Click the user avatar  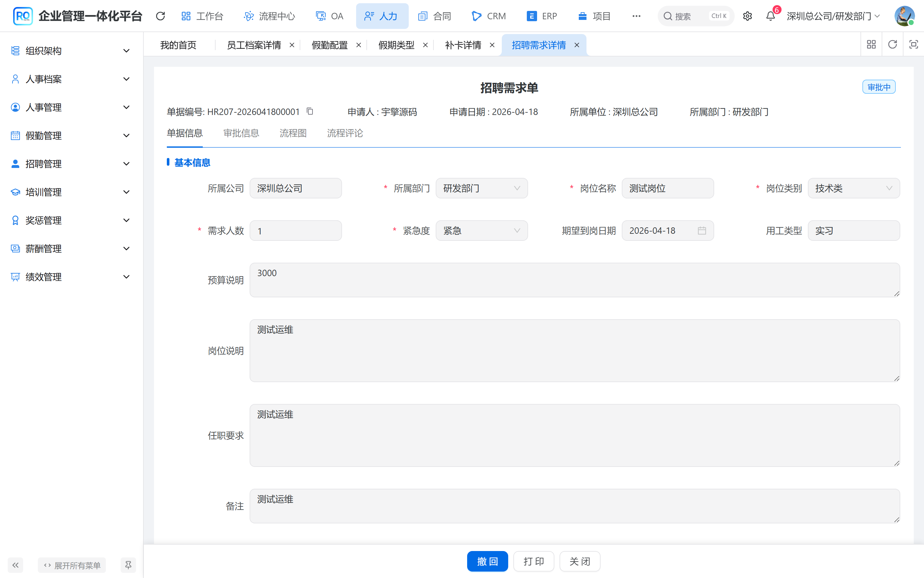[x=904, y=16]
